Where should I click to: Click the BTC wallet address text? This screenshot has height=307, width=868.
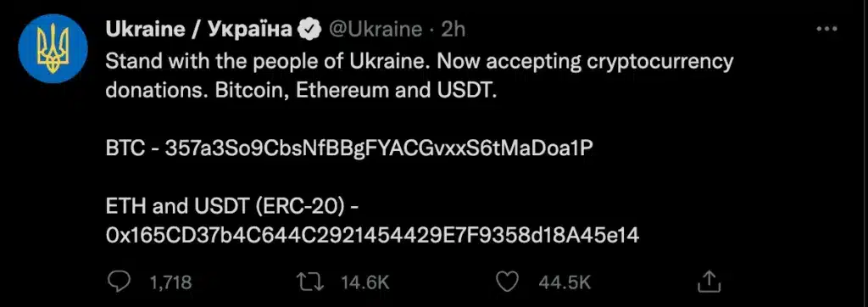[x=376, y=149]
